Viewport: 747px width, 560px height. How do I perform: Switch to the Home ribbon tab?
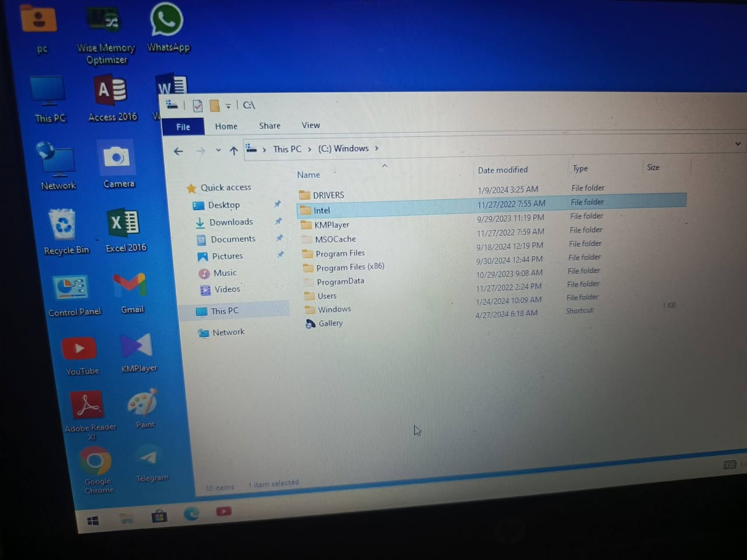(226, 126)
